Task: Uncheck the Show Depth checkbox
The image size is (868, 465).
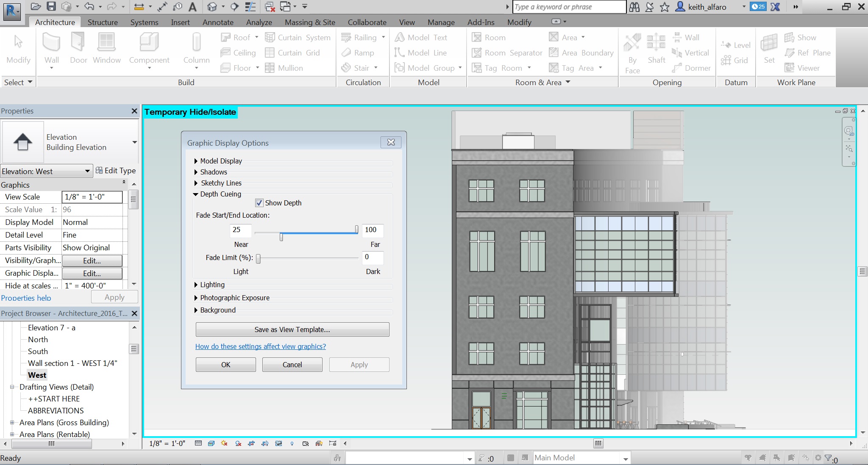Action: point(259,203)
